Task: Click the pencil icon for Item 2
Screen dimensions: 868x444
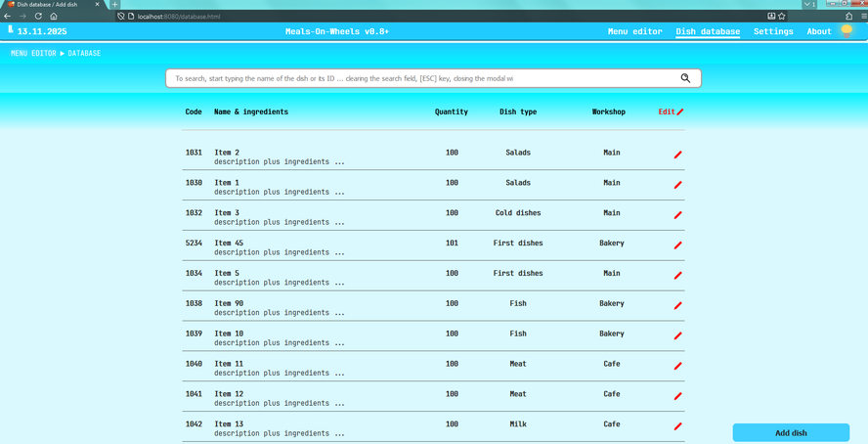Action: click(677, 155)
